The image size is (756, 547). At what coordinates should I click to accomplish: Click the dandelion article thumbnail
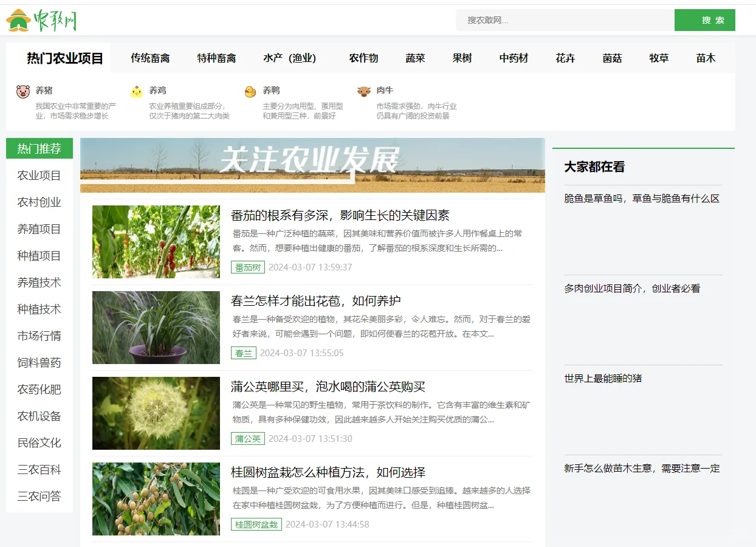156,413
